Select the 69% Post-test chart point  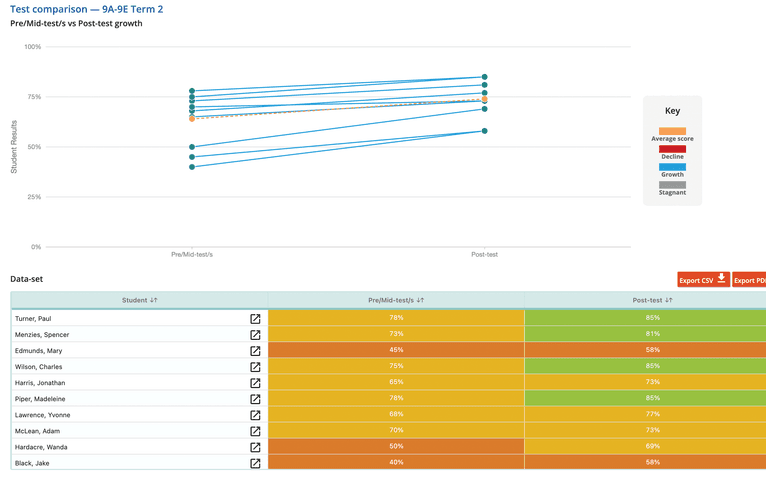(485, 109)
